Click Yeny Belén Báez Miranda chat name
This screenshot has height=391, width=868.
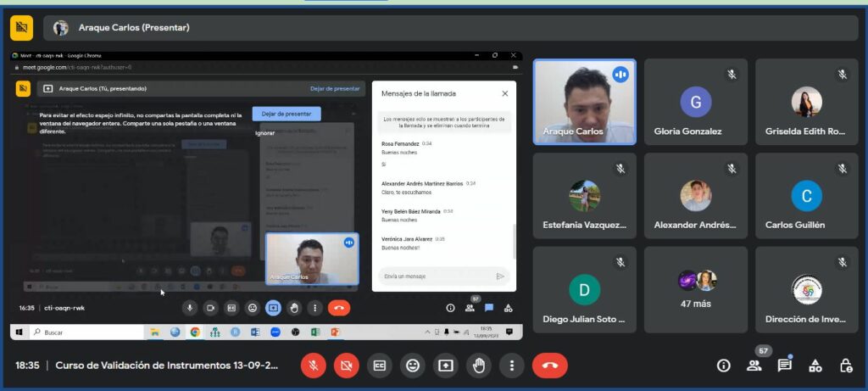pos(411,211)
